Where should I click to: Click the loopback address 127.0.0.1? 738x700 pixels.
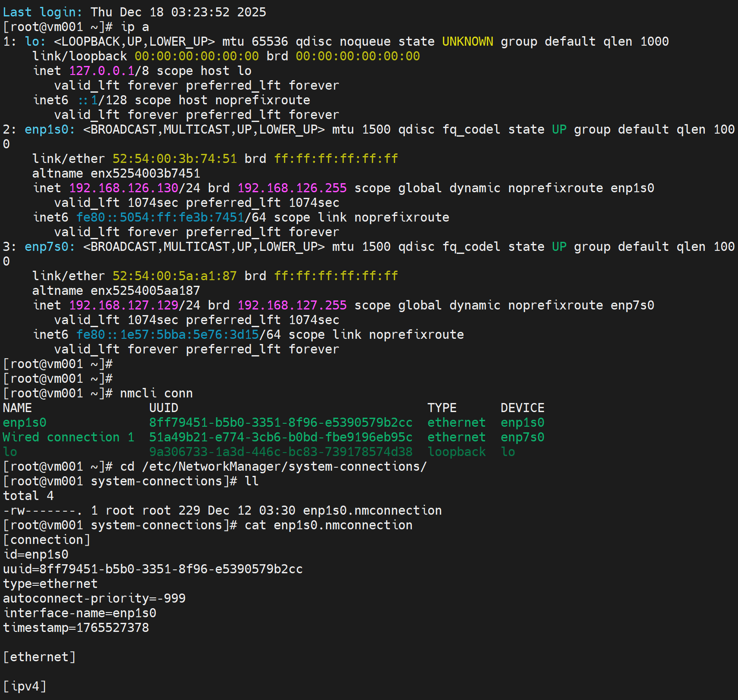click(102, 71)
